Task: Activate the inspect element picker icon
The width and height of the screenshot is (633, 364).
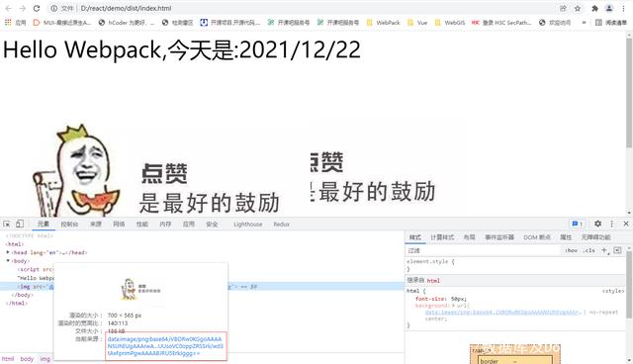Action: [x=7, y=224]
